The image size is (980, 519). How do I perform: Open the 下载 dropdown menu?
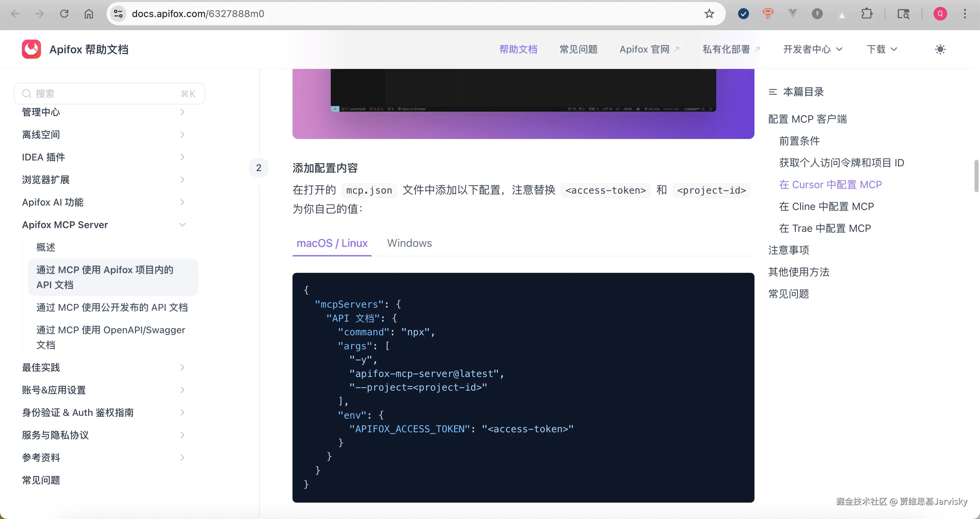[882, 50]
